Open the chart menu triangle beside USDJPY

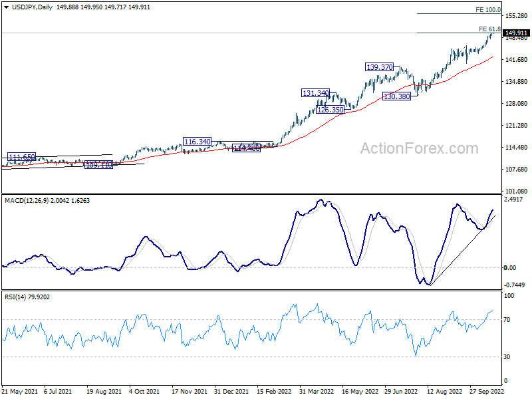[x=6, y=7]
